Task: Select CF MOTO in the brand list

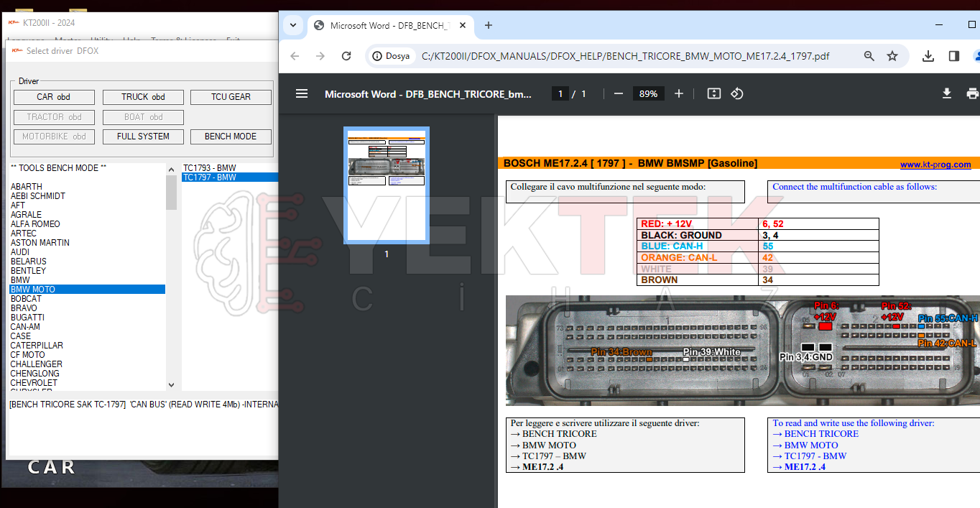Action: point(87,355)
